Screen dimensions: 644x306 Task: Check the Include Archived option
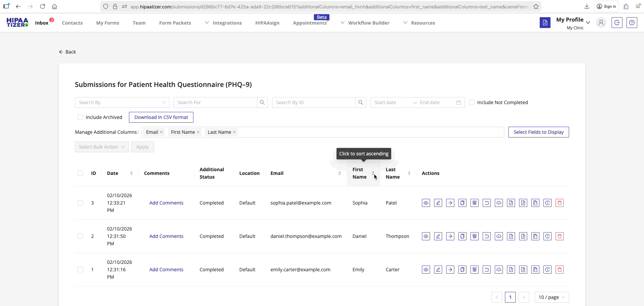point(80,117)
